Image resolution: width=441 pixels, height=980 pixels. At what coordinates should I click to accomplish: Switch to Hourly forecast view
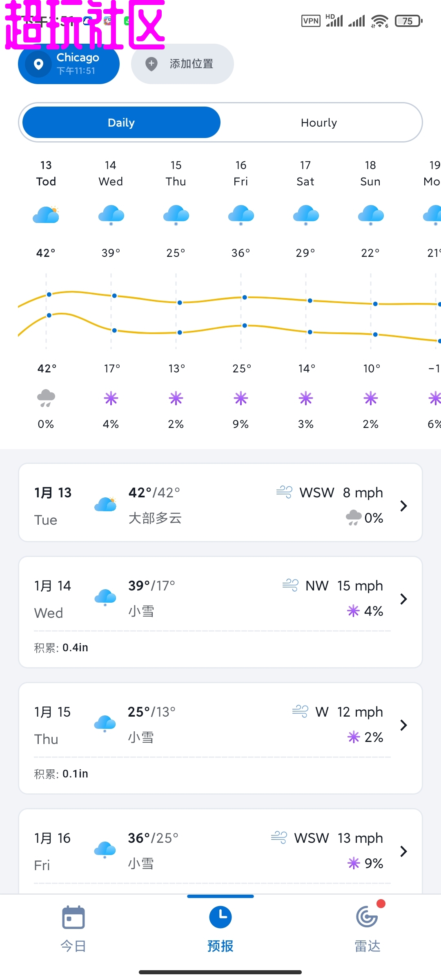pos(319,122)
